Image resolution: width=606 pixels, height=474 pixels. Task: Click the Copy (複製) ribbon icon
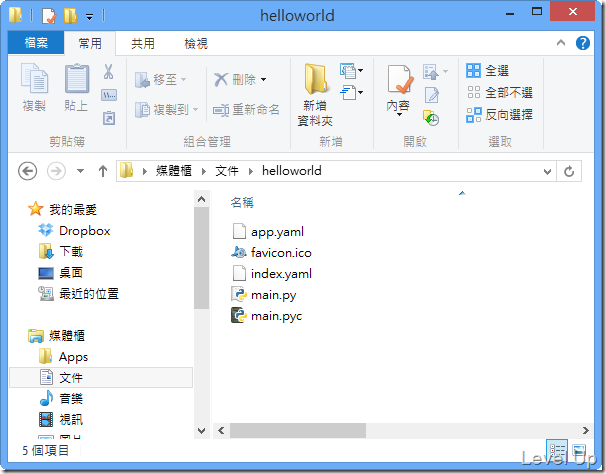[x=34, y=78]
